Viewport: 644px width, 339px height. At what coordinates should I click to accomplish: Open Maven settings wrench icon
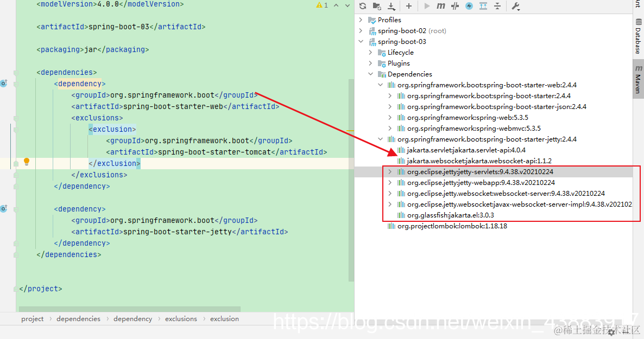[x=516, y=6]
